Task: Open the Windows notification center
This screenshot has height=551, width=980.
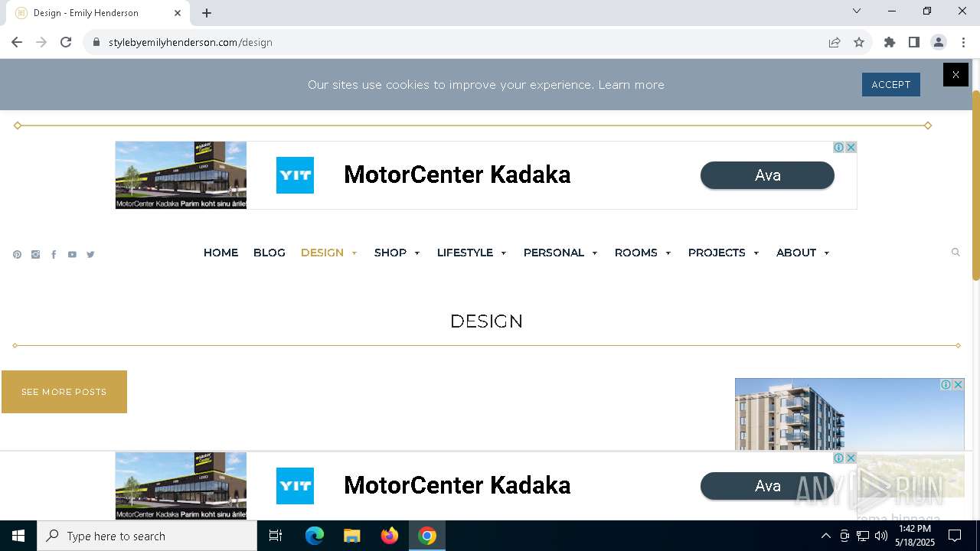Action: tap(955, 536)
